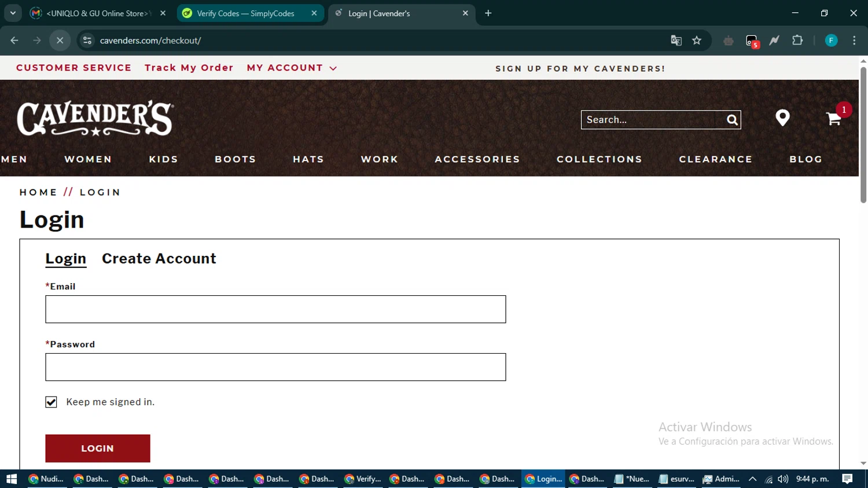Image resolution: width=868 pixels, height=488 pixels.
Task: Close the UNIQLO & GU Online Store tab
Action: 163,13
